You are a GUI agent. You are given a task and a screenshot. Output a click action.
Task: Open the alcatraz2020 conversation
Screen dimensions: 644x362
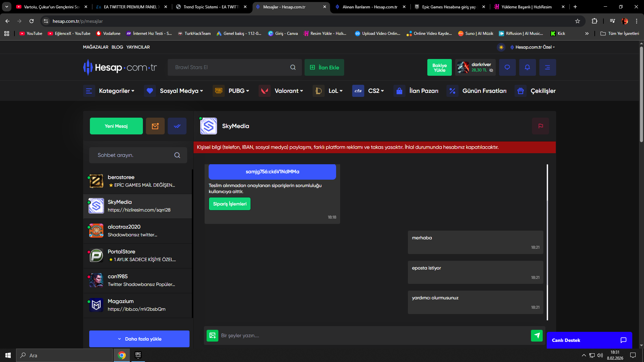click(138, 231)
